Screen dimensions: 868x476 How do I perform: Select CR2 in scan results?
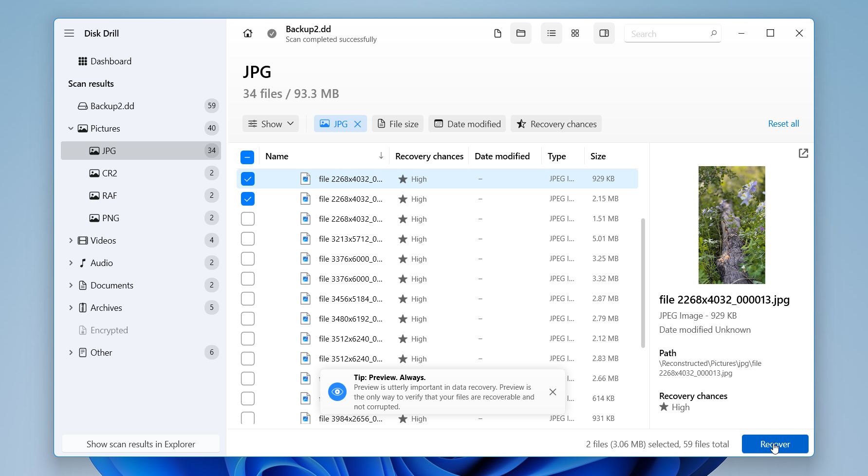tap(141, 173)
